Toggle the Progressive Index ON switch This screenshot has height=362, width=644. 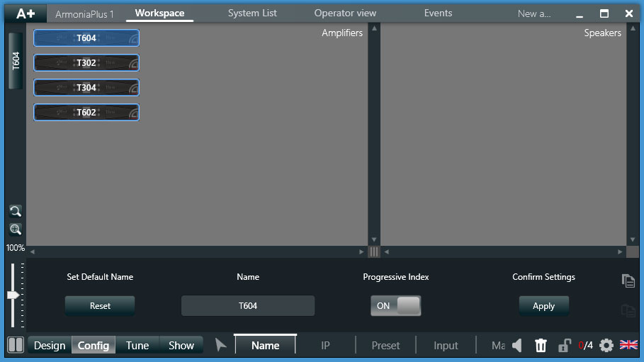pyautogui.click(x=396, y=306)
